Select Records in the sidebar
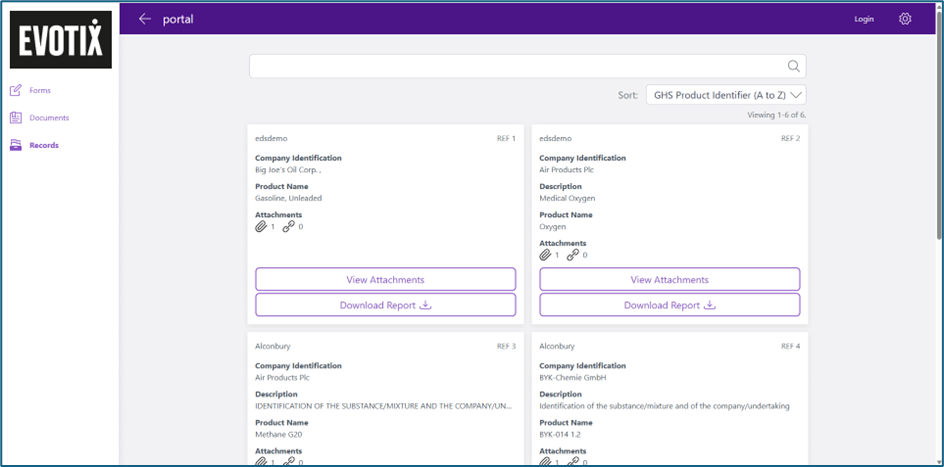The height and width of the screenshot is (467, 944). [x=44, y=145]
